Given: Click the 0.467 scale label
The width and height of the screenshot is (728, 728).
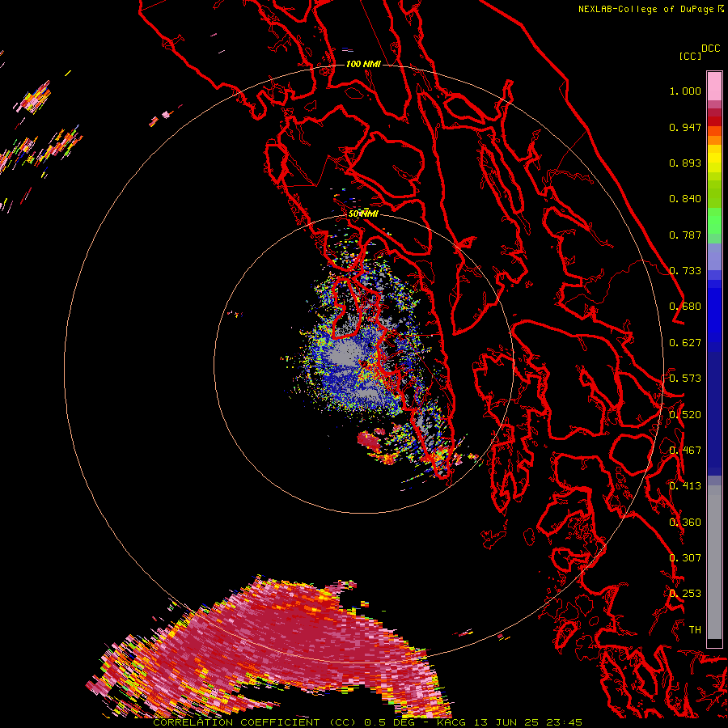Looking at the screenshot, I should [x=685, y=451].
